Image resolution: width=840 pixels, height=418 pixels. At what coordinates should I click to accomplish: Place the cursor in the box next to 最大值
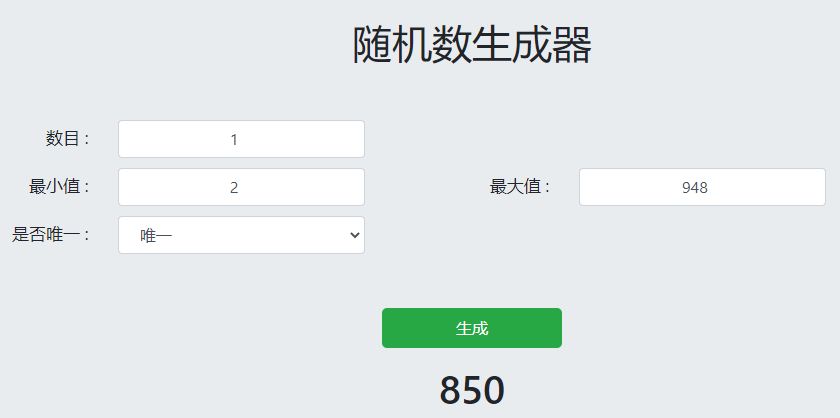tap(701, 187)
